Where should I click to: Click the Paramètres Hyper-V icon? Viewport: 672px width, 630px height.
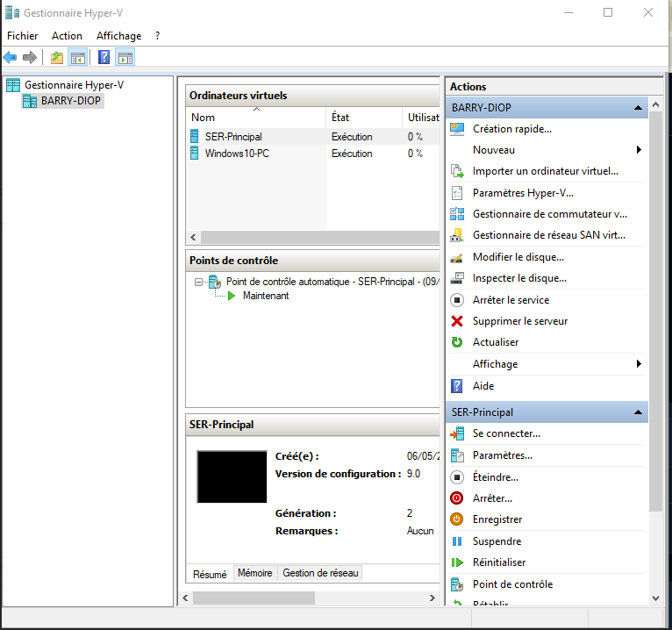(457, 193)
